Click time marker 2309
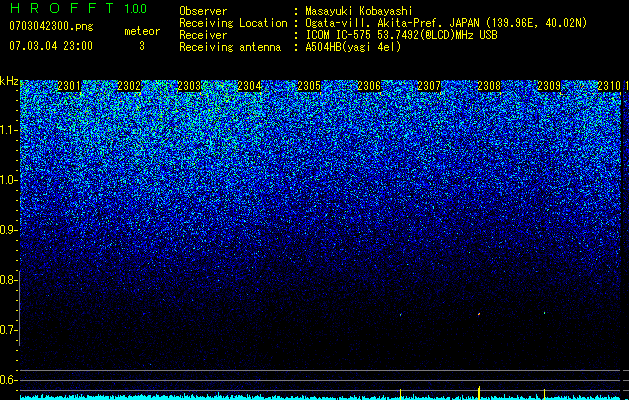The height and width of the screenshot is (400, 629). 549,86
